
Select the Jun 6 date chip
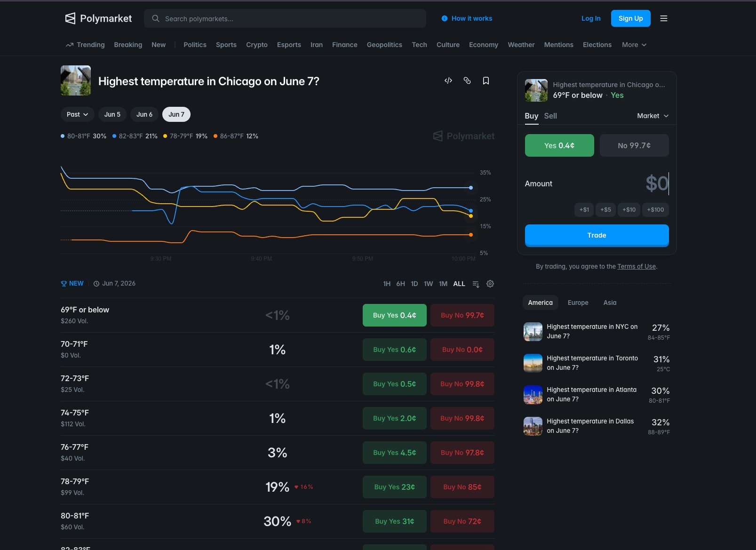144,114
